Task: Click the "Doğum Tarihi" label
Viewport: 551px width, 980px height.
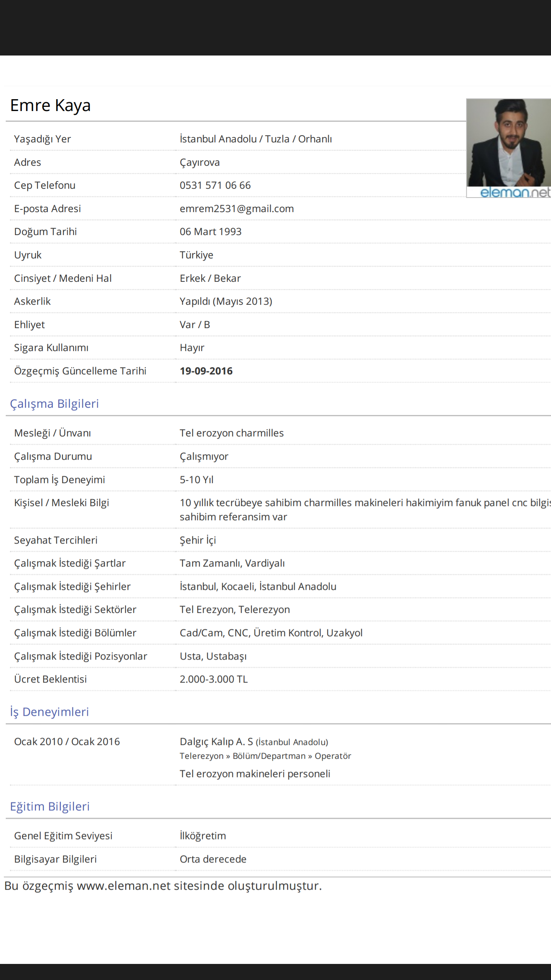Action: click(46, 232)
